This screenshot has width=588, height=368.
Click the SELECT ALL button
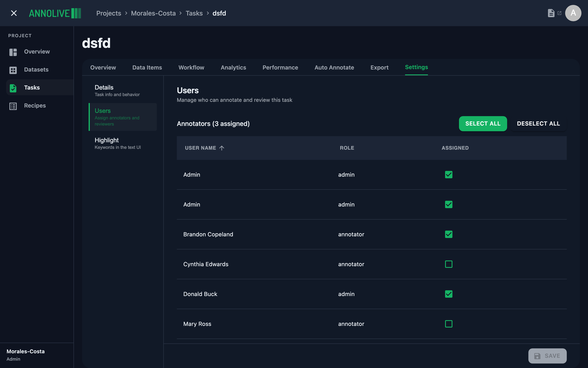483,124
